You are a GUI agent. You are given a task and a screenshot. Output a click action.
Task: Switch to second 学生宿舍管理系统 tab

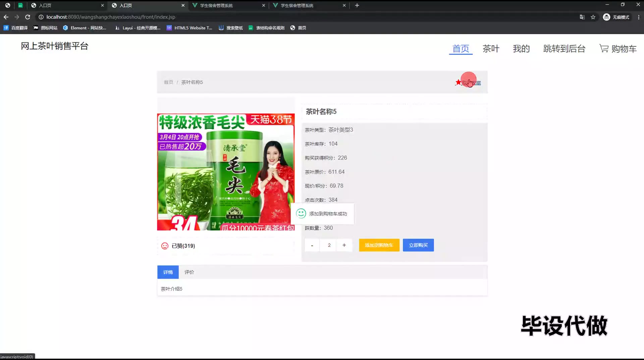309,5
